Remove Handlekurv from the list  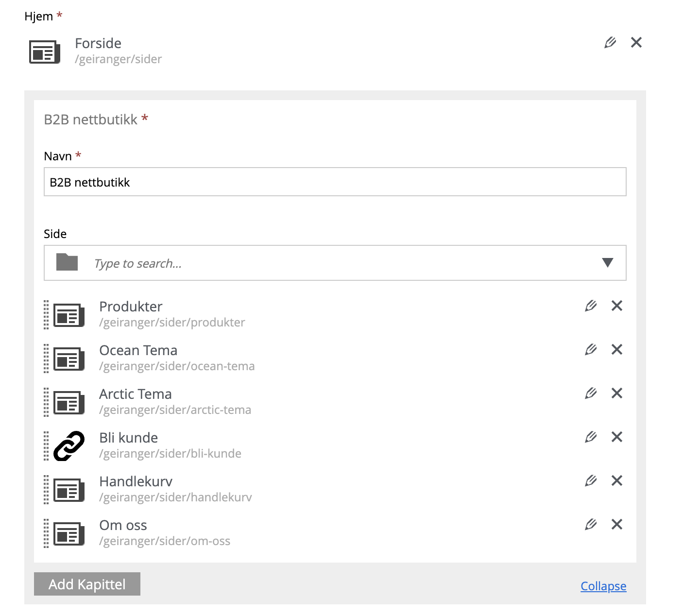[617, 480]
